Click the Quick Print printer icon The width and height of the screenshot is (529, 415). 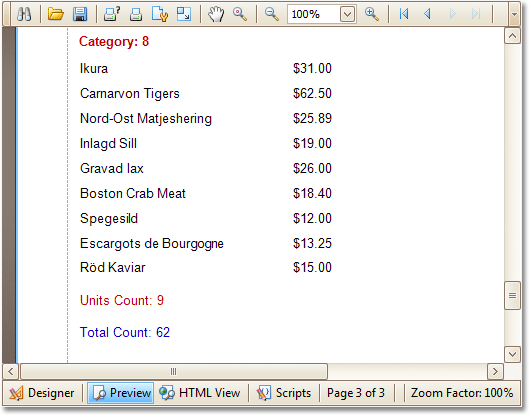click(x=136, y=15)
